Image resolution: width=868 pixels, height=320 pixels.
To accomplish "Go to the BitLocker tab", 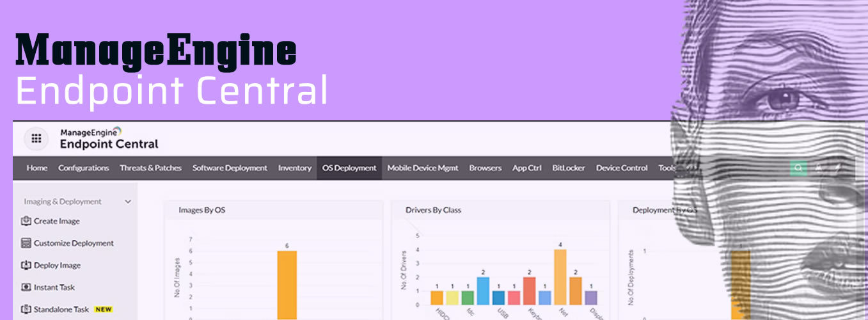I will (x=569, y=168).
